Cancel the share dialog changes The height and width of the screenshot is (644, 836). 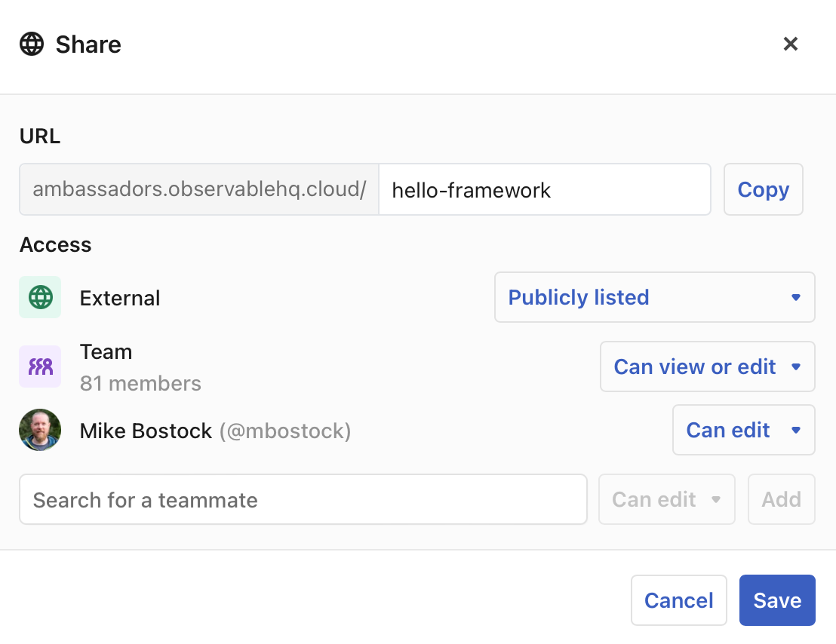(678, 600)
